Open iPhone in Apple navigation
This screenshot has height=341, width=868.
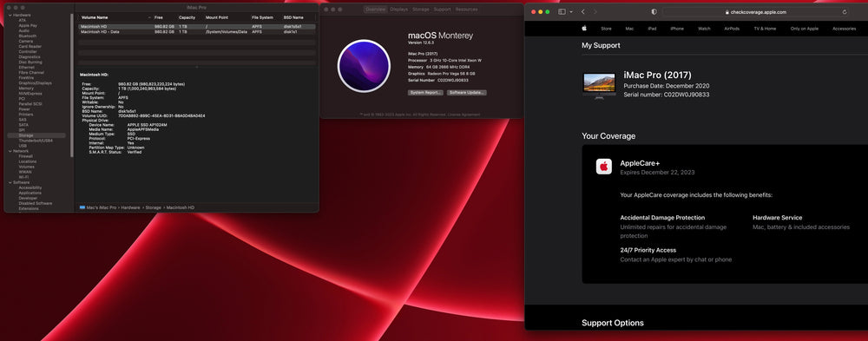[x=677, y=29]
